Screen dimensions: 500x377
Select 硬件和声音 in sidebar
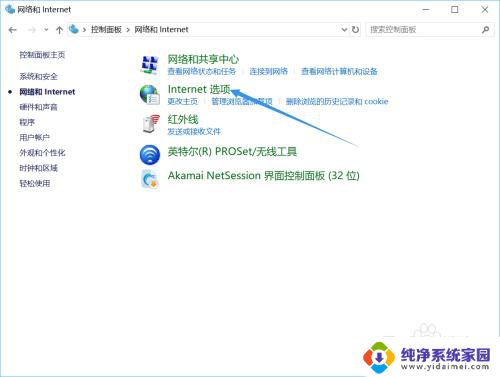(x=38, y=107)
